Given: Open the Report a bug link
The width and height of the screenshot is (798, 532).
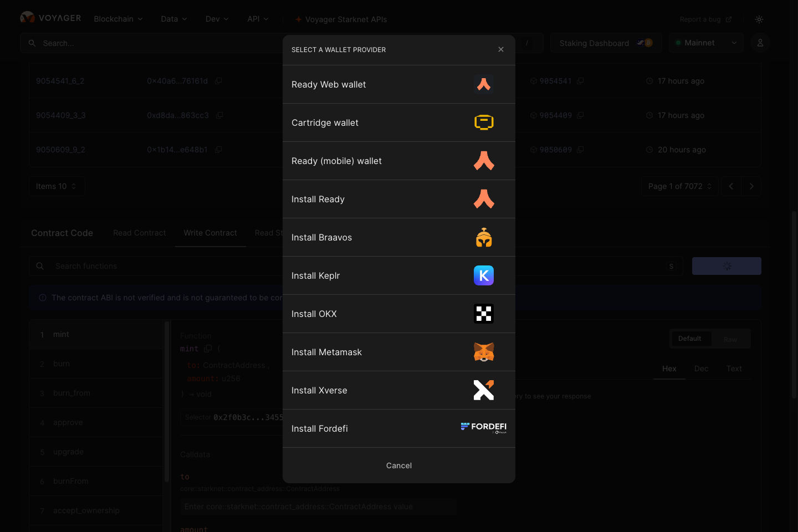Looking at the screenshot, I should pos(705,19).
